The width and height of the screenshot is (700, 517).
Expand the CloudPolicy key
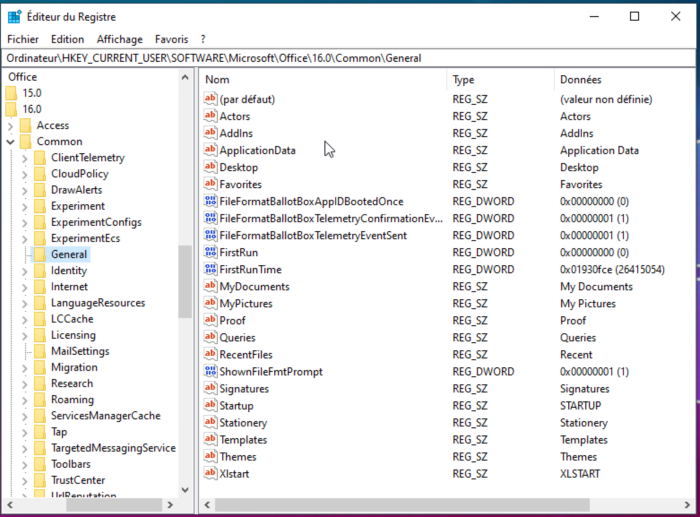(25, 174)
